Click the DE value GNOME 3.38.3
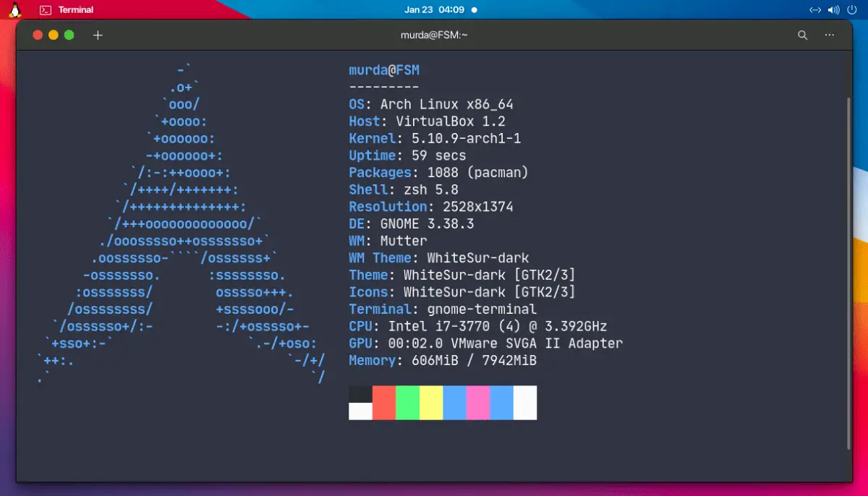This screenshot has width=868, height=496. click(427, 223)
